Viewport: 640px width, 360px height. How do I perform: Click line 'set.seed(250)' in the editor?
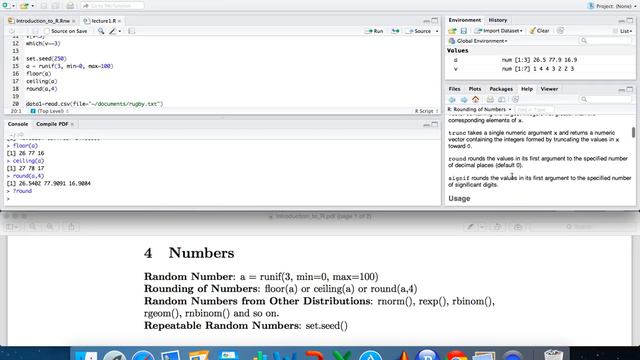(x=46, y=59)
